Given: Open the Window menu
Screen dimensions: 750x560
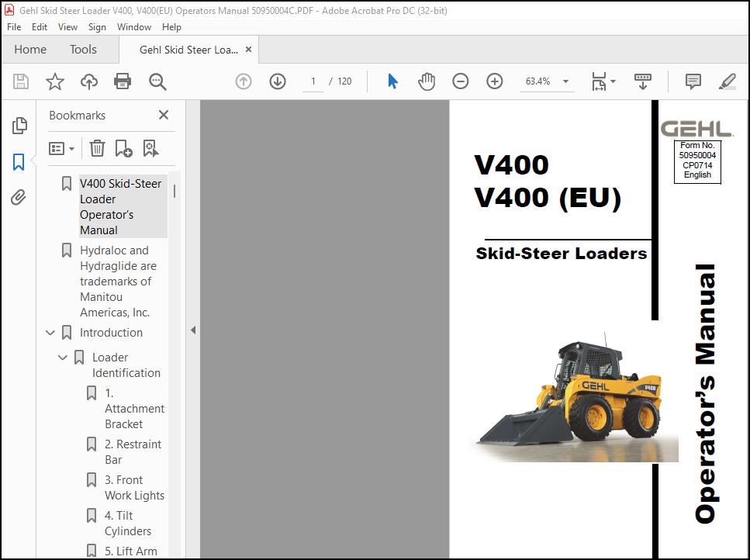Looking at the screenshot, I should [134, 27].
